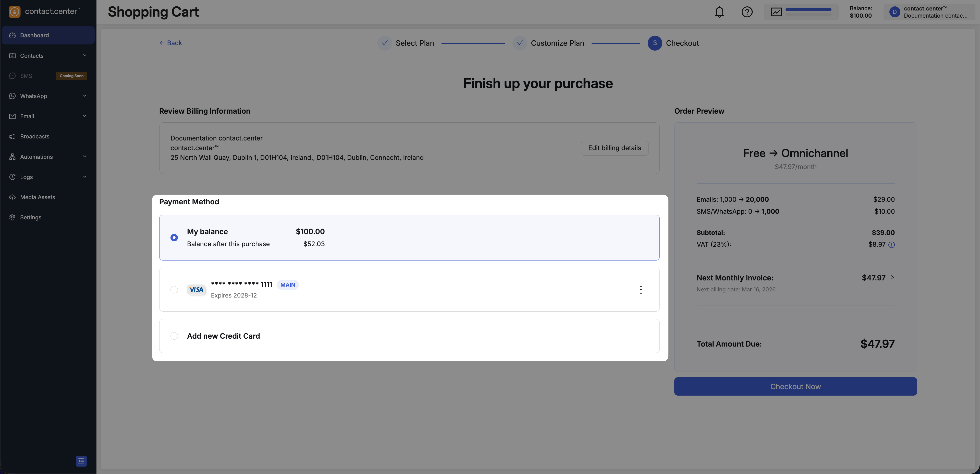Choose Add new Credit Card option

click(x=174, y=336)
